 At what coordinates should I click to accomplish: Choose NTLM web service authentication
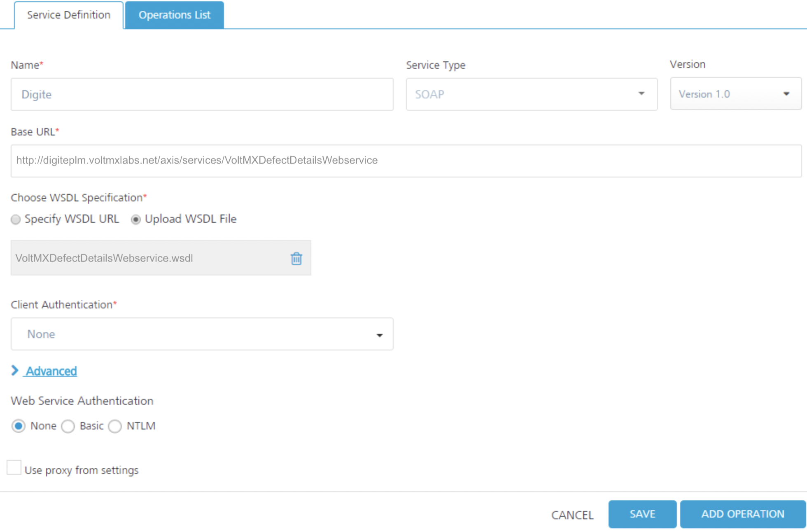pyautogui.click(x=115, y=426)
